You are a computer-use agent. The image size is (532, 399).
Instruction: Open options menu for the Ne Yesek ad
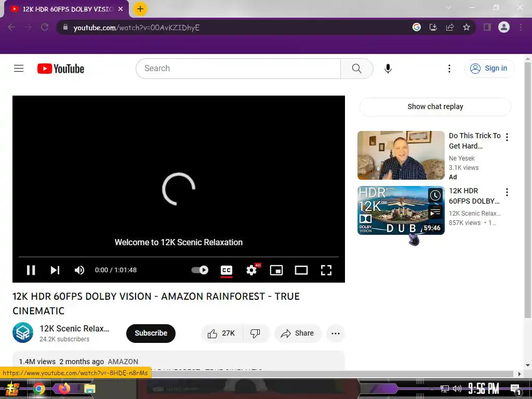[507, 137]
